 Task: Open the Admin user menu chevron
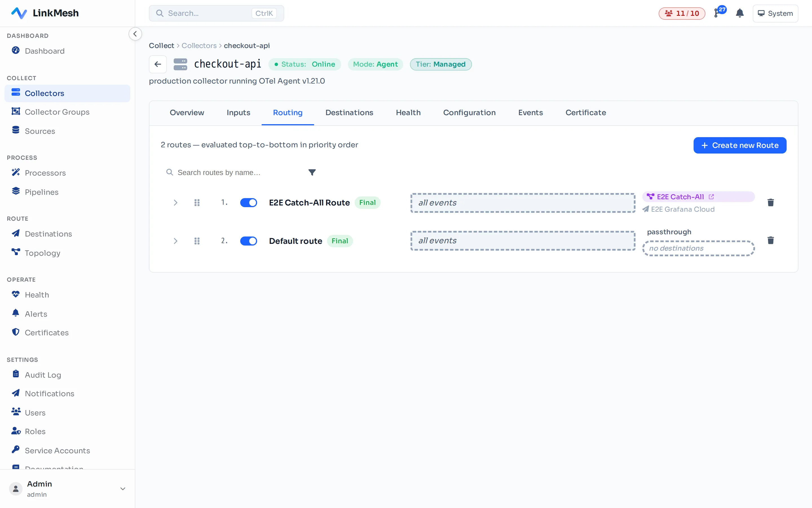pyautogui.click(x=123, y=489)
